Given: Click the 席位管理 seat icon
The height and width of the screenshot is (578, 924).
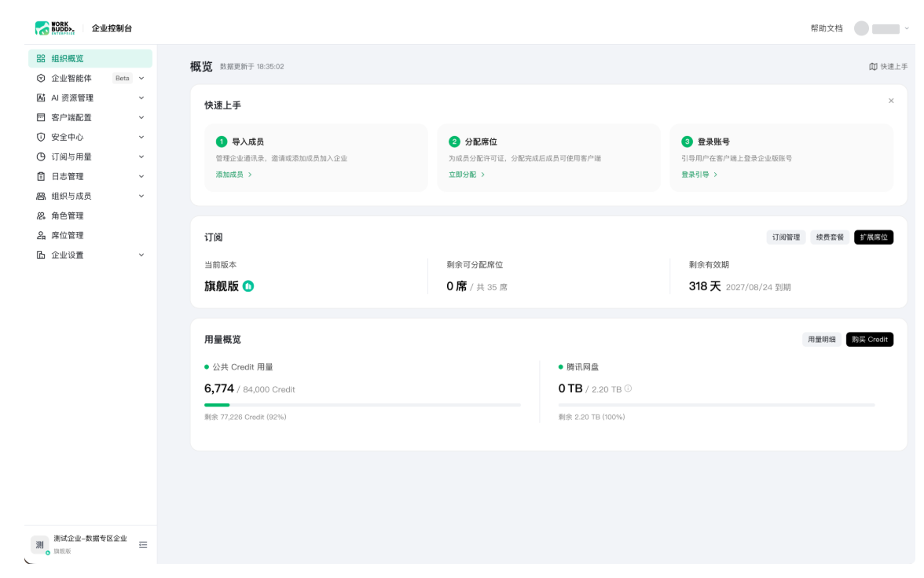Looking at the screenshot, I should (x=41, y=235).
